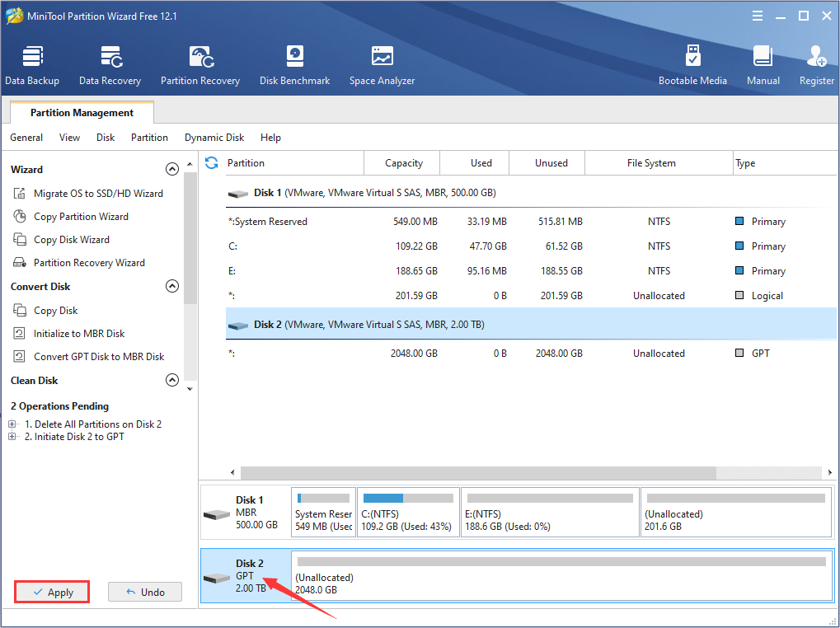Viewport: 840px width, 628px height.
Task: Open the Manual
Action: [763, 65]
